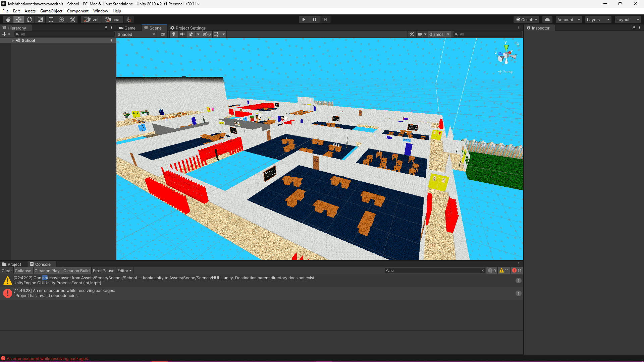Toggle scene view lighting

(174, 34)
